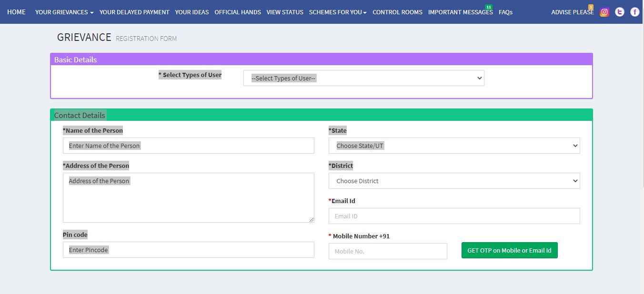
Task: Click the Enter Pincode field
Action: tap(188, 250)
